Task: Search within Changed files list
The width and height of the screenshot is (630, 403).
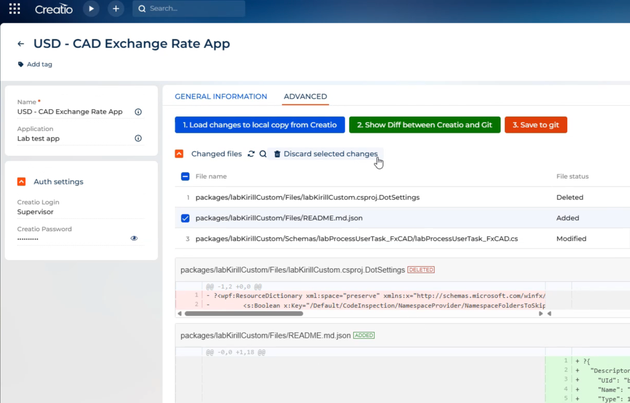Action: 263,154
